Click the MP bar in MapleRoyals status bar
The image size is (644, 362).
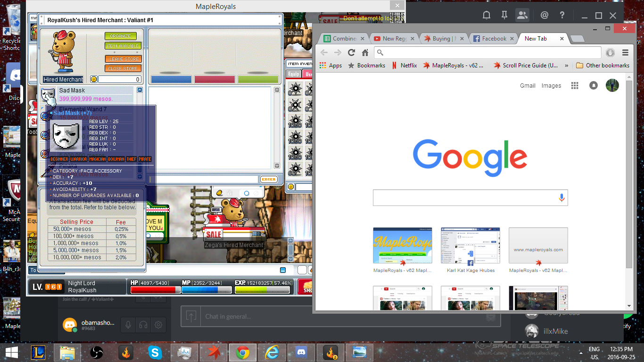point(206,290)
